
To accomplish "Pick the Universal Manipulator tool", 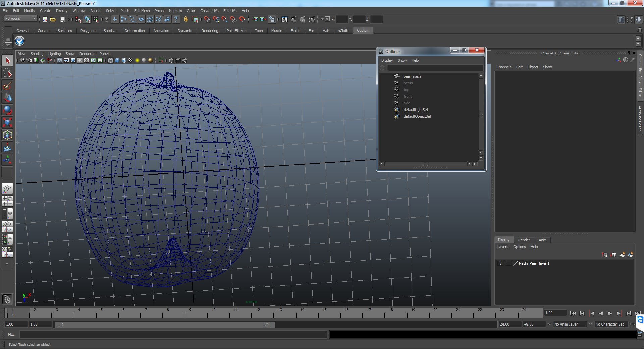I will point(7,135).
